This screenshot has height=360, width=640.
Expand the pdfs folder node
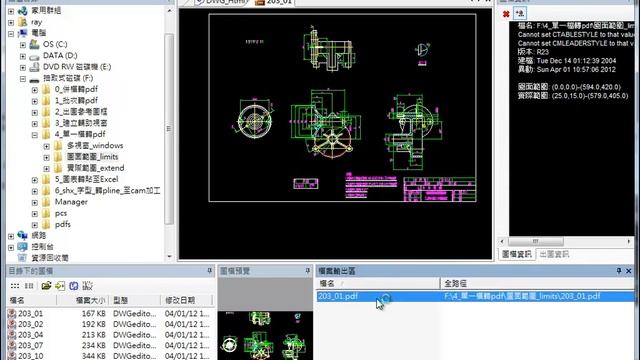35,224
